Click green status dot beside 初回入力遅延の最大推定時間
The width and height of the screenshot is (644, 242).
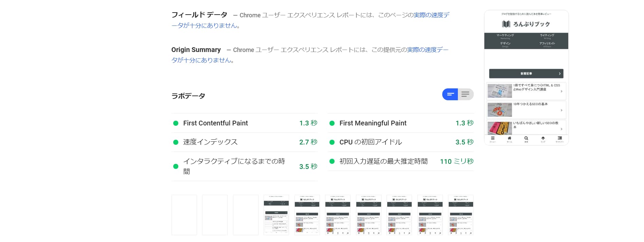point(332,161)
